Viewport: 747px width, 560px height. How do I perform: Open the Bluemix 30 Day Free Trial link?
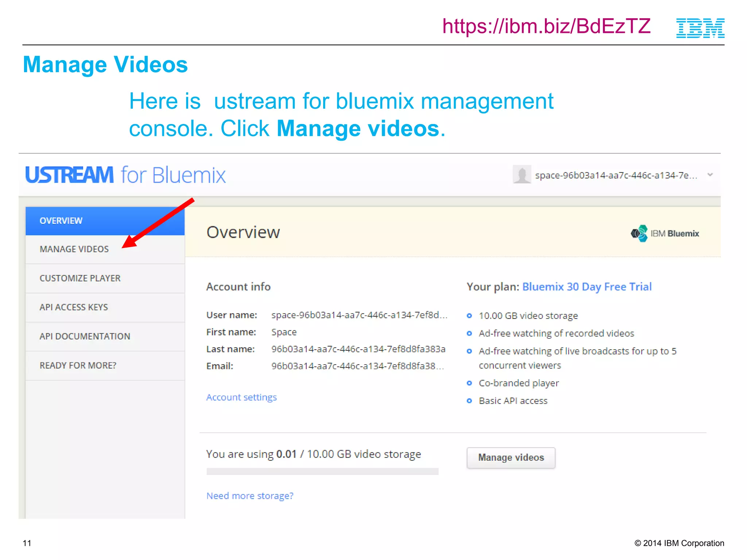(587, 287)
